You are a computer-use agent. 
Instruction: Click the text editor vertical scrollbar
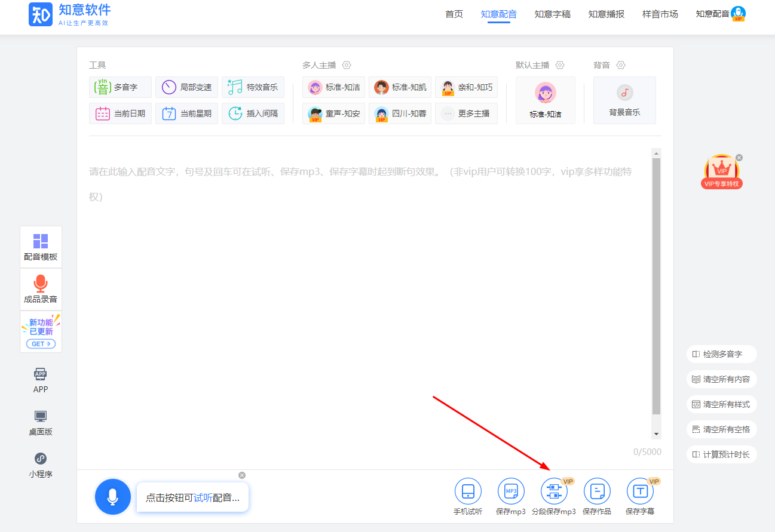(x=656, y=287)
